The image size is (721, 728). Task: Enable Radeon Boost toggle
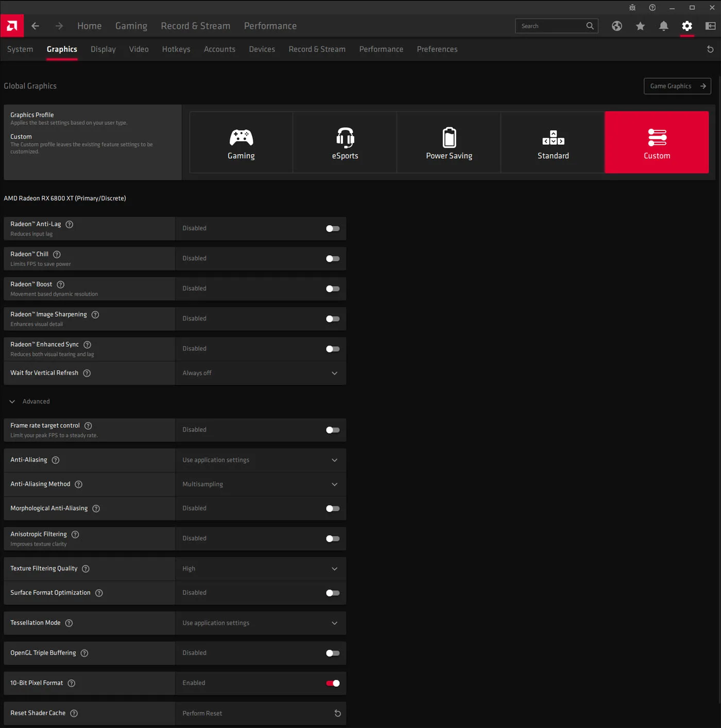tap(333, 289)
